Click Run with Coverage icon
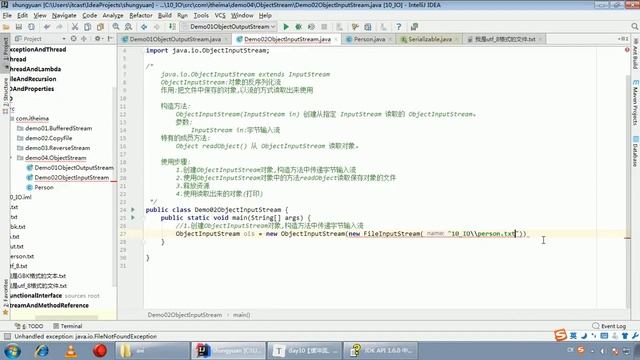The image size is (640, 360). 311,27
